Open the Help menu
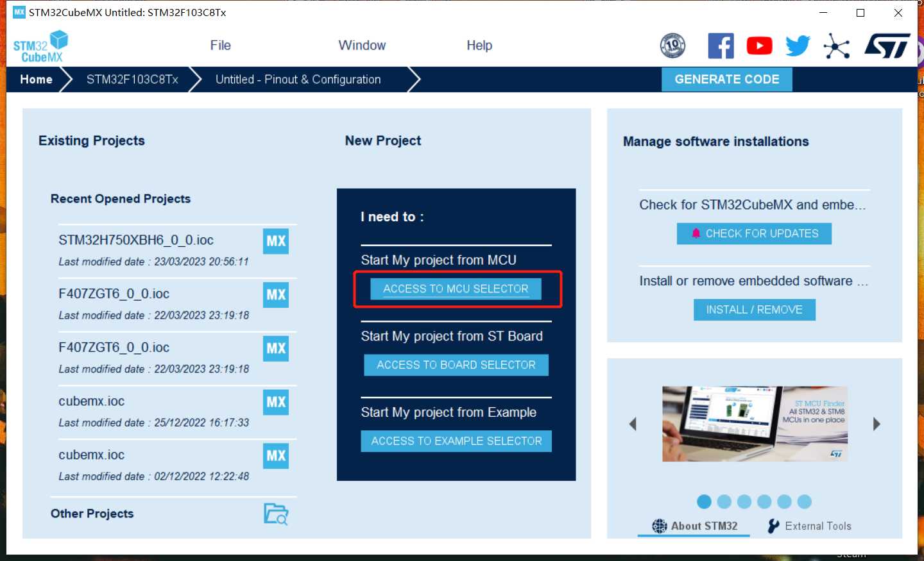 [479, 46]
